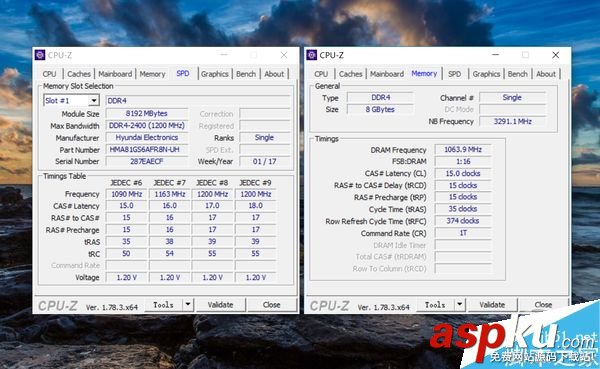Click the DDR4 field next to Slot #1
Viewport: 600px width, 369px height.
tap(197, 101)
